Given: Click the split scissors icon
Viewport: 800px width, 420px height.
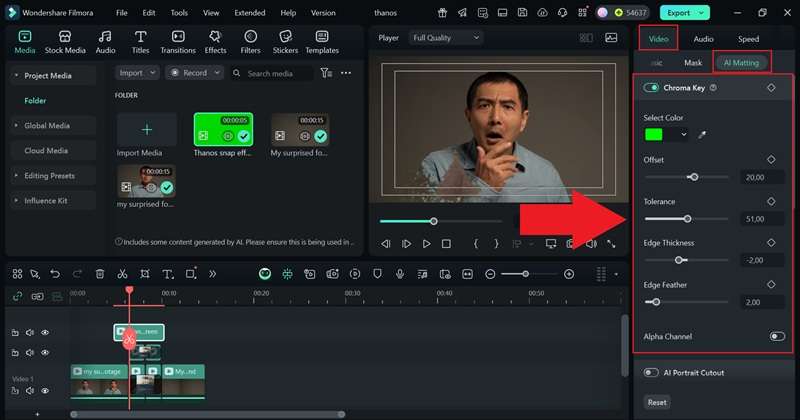Looking at the screenshot, I should [122, 274].
